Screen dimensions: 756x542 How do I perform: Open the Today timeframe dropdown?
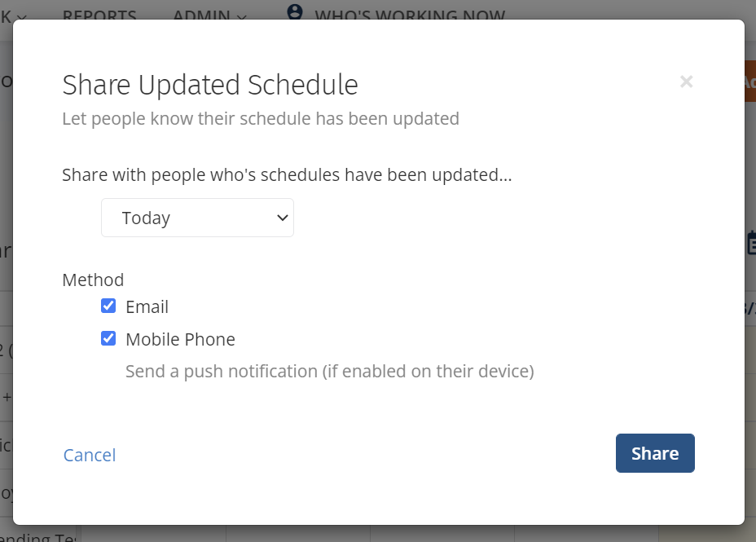(197, 218)
